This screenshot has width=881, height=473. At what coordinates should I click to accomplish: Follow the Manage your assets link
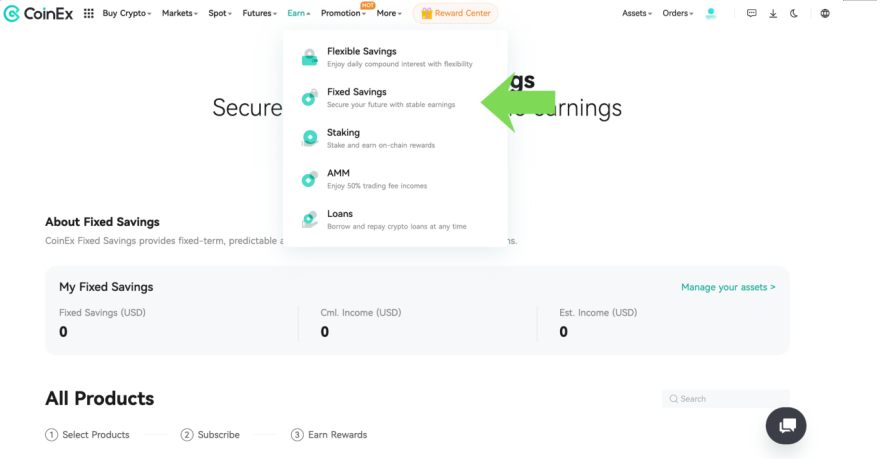(x=728, y=287)
